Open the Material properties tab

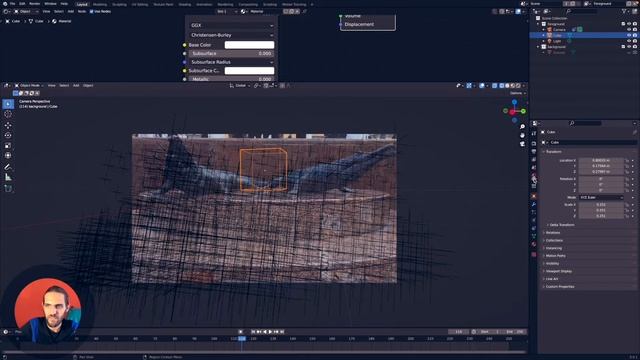pyautogui.click(x=533, y=244)
